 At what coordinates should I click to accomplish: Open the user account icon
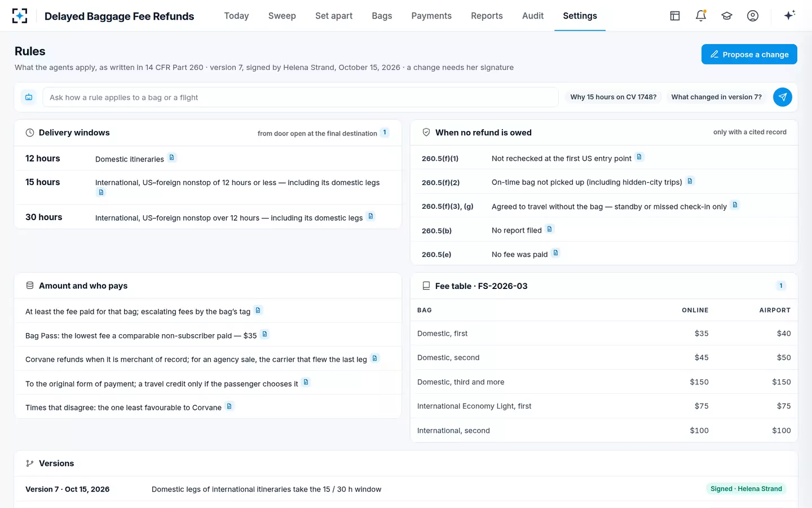pos(753,16)
